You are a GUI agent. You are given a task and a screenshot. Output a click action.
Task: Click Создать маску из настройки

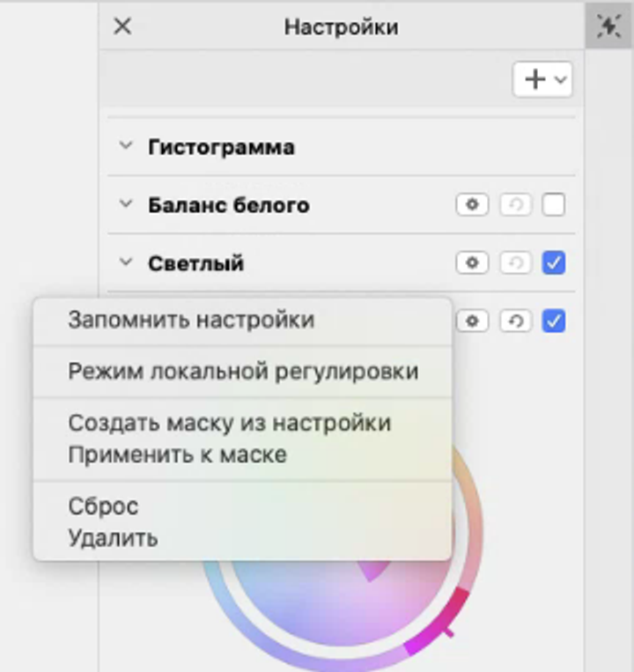pos(230,423)
